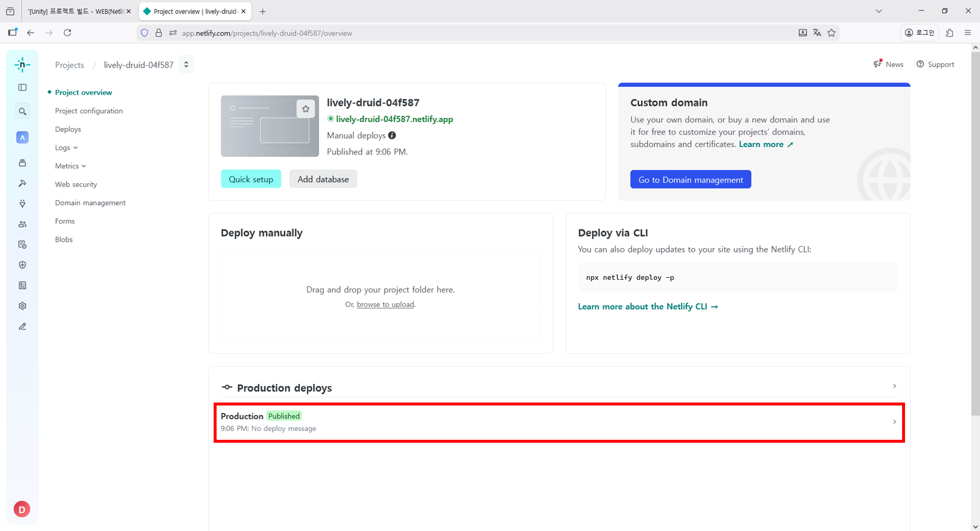Screen dimensions: 980x531
Task: Open the plug extensions icon in sidebar
Action: coord(23,203)
